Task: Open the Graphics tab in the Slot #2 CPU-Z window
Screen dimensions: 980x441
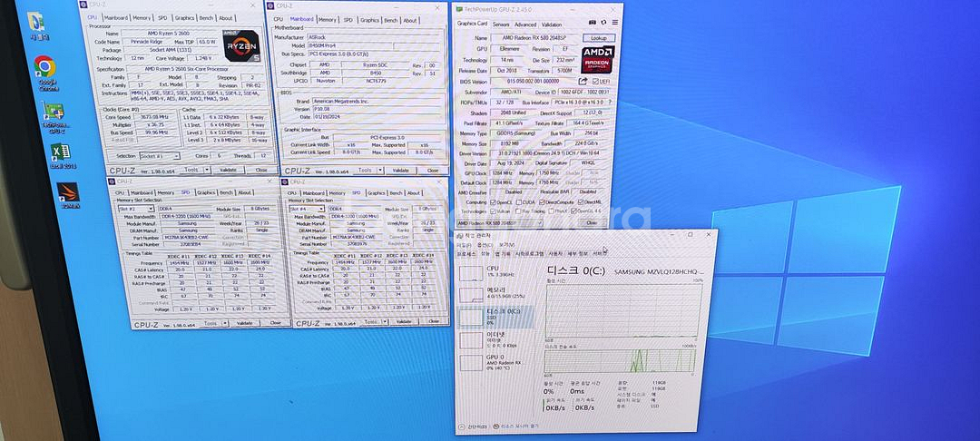Action: click(206, 192)
